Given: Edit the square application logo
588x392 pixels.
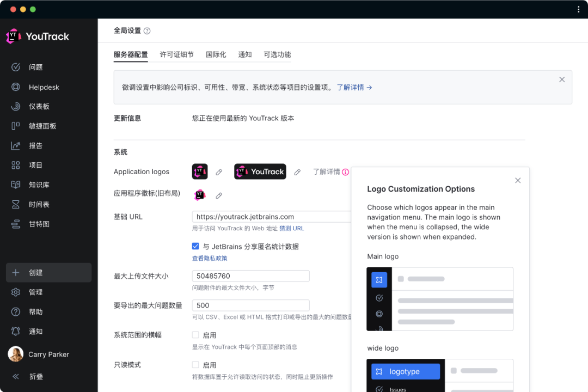Looking at the screenshot, I should 219,172.
